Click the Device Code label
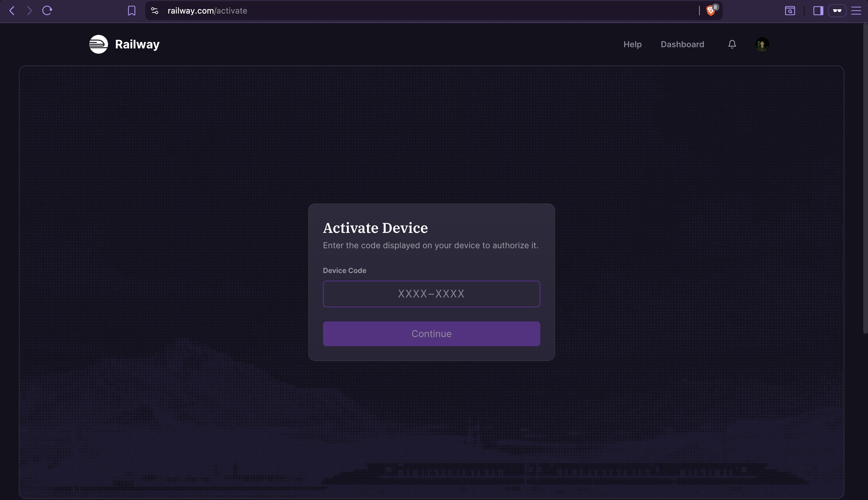 tap(345, 271)
